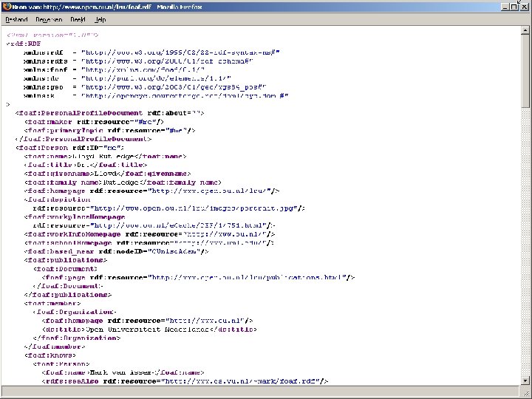The width and height of the screenshot is (532, 399).
Task: Click the Firefox icon in the title bar
Action: [7, 7]
